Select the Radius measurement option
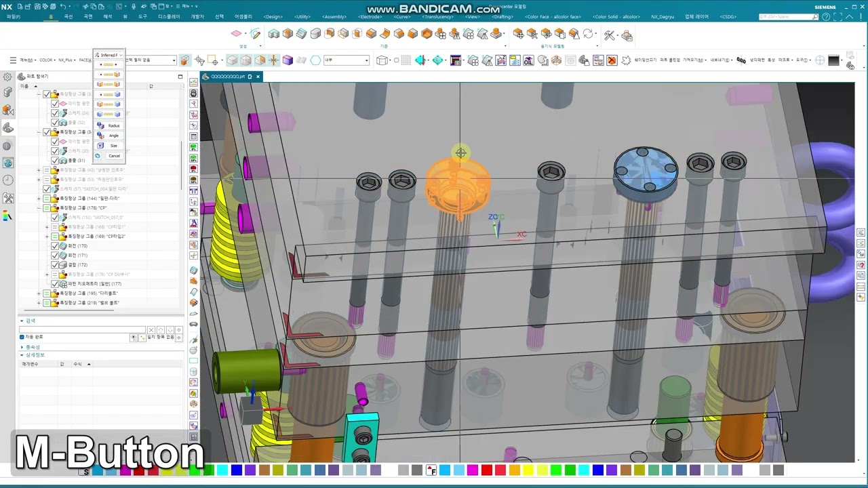The width and height of the screenshot is (868, 488). click(108, 125)
